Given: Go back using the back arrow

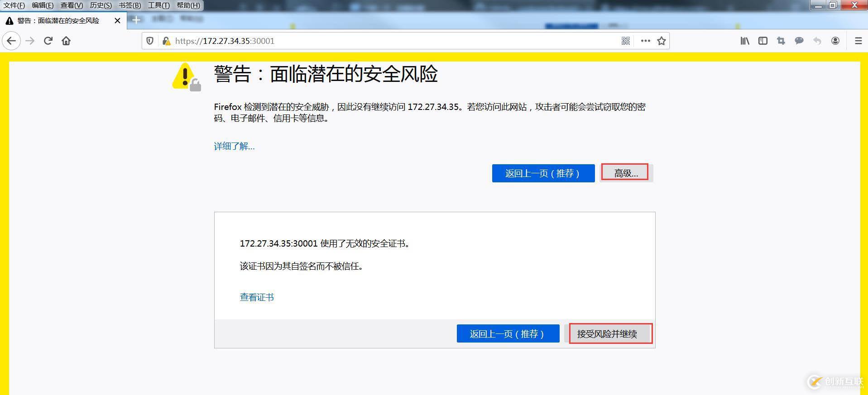Looking at the screenshot, I should pos(11,41).
